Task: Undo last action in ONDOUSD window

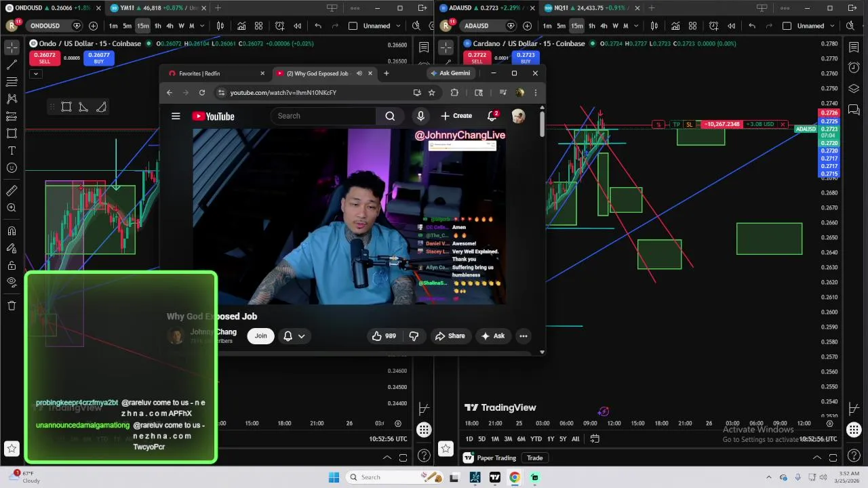Action: tap(318, 26)
